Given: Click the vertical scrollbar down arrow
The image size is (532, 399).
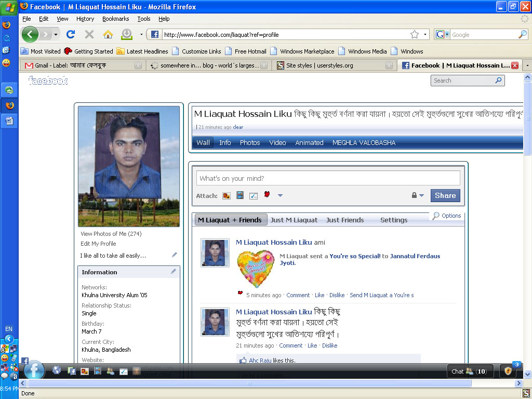Looking at the screenshot, I should coord(528,375).
